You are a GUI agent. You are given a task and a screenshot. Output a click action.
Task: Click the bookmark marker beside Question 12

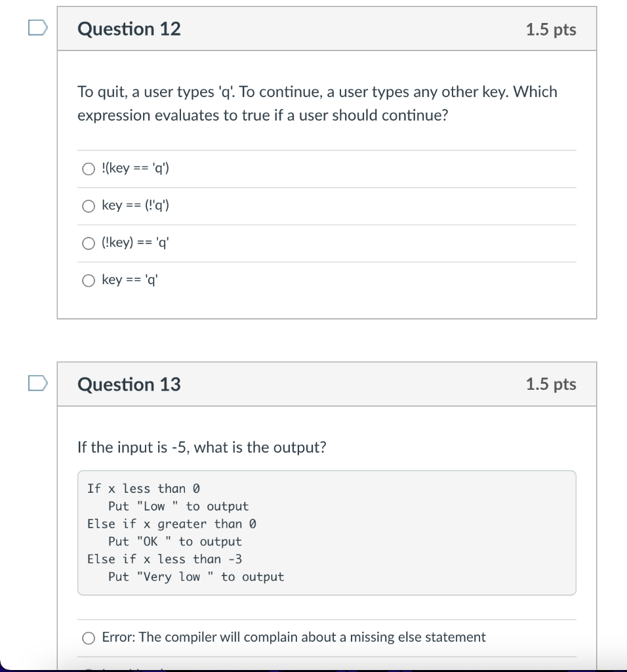(x=39, y=26)
